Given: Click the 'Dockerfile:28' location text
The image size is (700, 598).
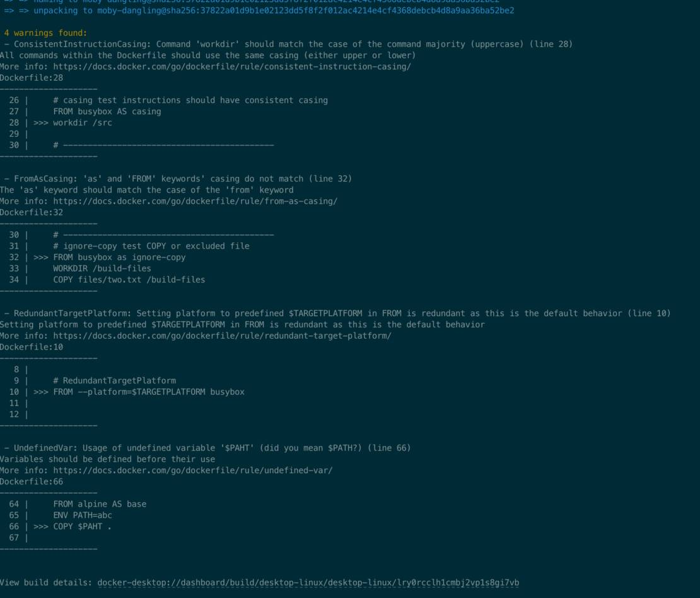Looking at the screenshot, I should tap(32, 78).
